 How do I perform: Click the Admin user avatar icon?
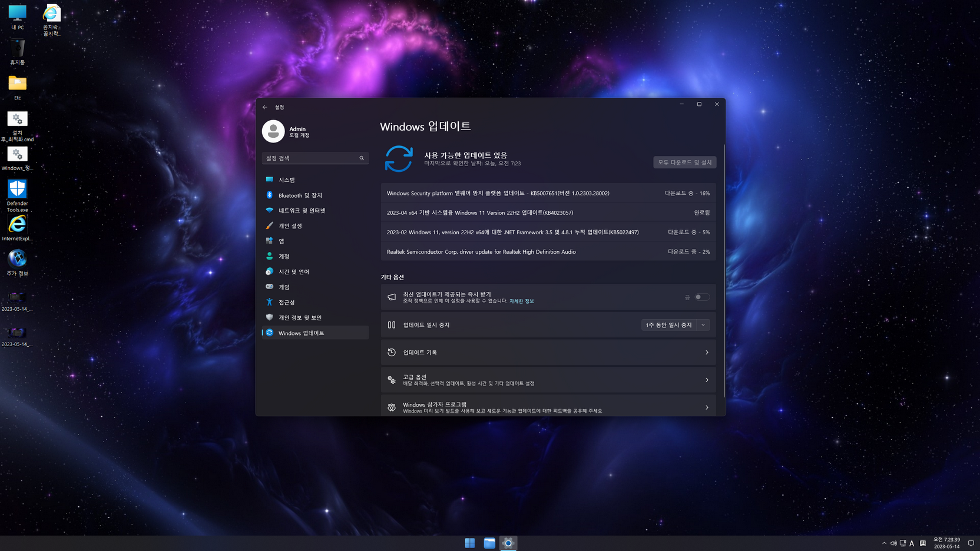(x=273, y=131)
